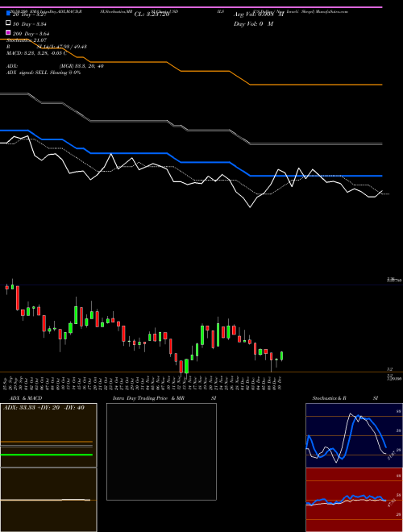Select the '50 Day = 3.34' legend text
Screen dimensions: 403x532
point(30,24)
